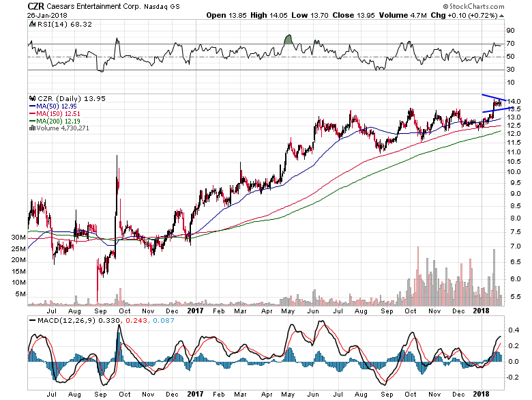Click the 2018 label on MACD axis
Image resolution: width=532 pixels, height=400 pixels.
tap(483, 394)
